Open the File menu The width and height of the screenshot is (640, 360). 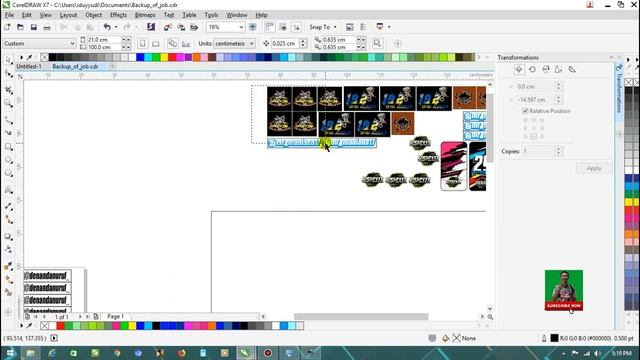click(x=9, y=15)
